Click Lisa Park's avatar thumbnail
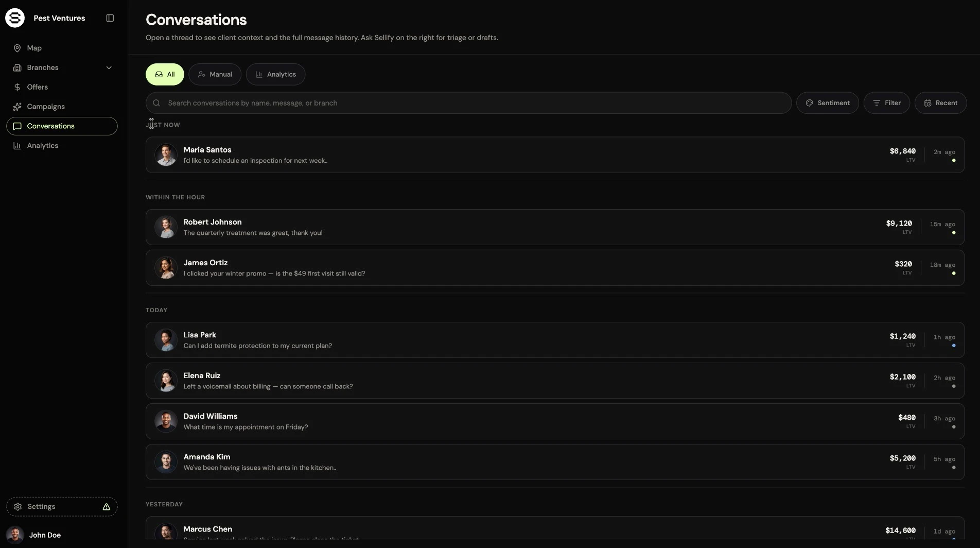This screenshot has width=980, height=548. 166,340
